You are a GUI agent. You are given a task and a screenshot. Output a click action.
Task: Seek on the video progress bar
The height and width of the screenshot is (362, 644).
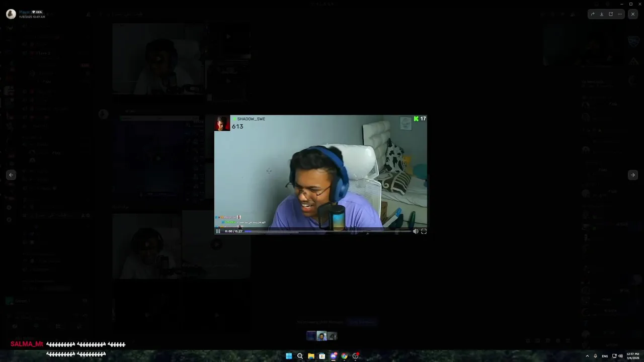tap(328, 231)
